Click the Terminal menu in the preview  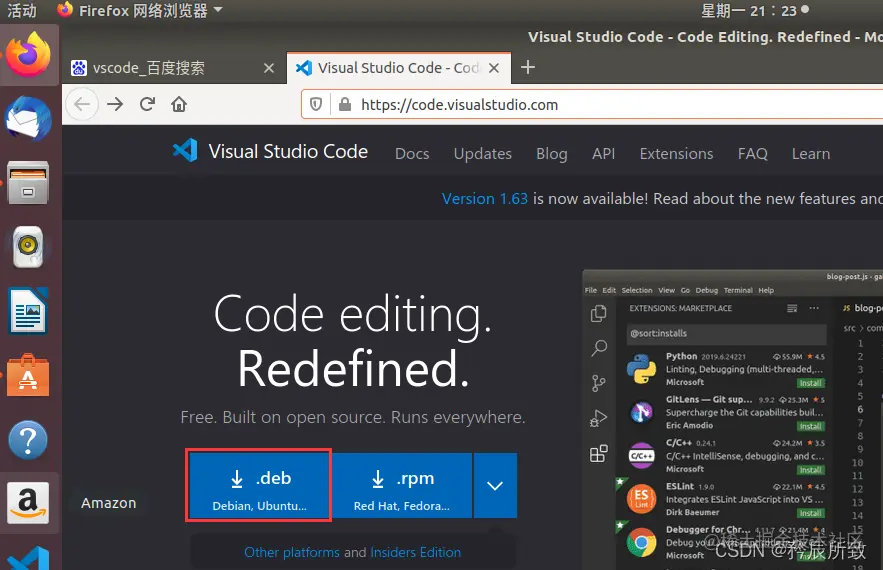tap(738, 290)
